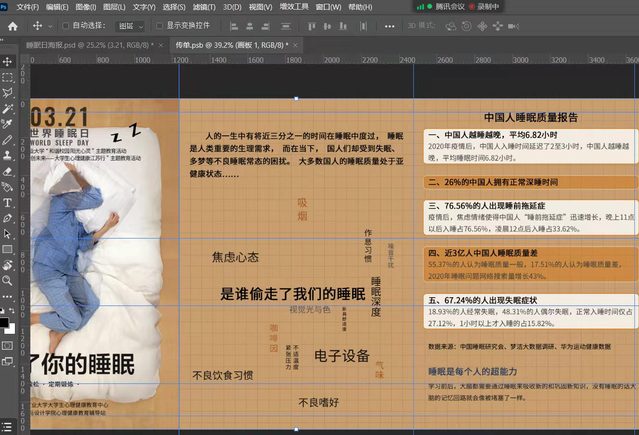
Task: Open the 图层 auto-select dropdown
Action: [129, 24]
